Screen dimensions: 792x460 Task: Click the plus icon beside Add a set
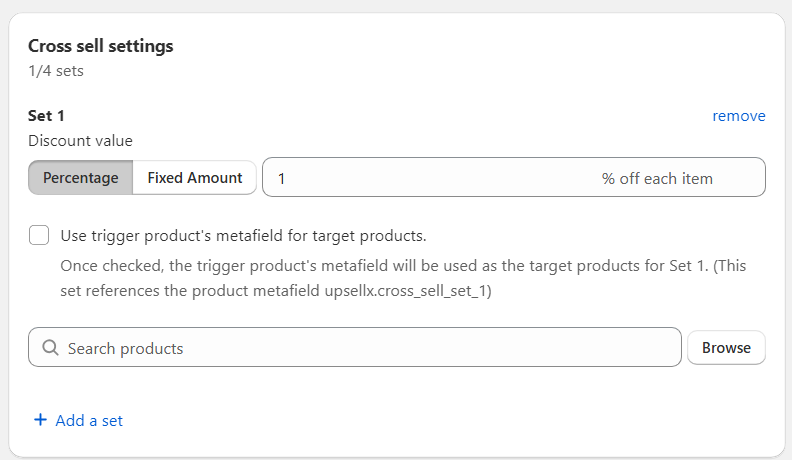click(40, 420)
